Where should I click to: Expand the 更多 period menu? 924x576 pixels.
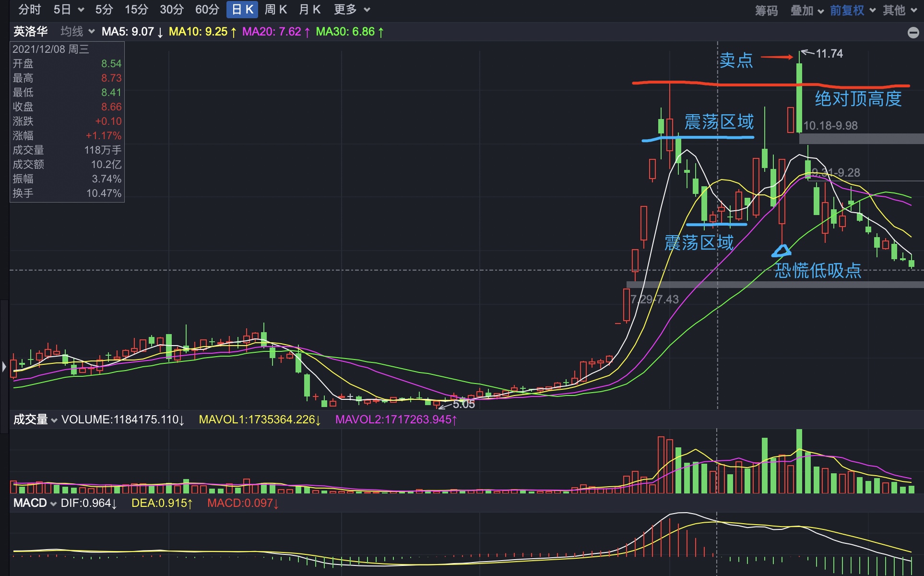367,10
